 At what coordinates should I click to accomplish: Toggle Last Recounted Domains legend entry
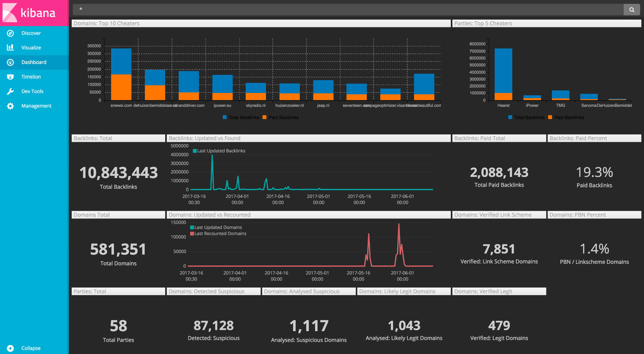point(218,234)
